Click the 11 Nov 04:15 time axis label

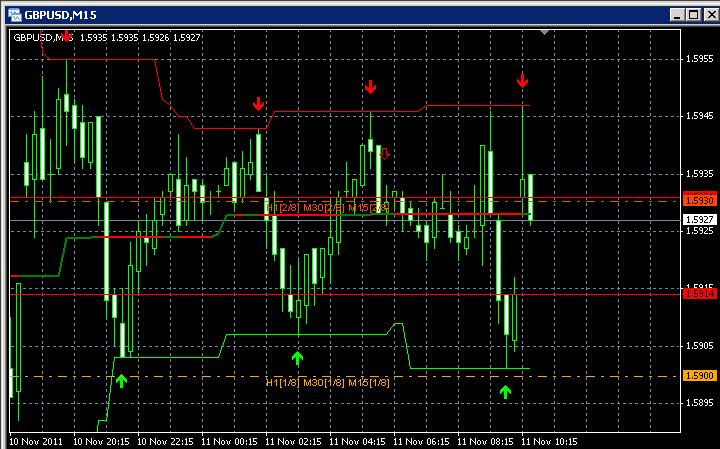pos(357,442)
